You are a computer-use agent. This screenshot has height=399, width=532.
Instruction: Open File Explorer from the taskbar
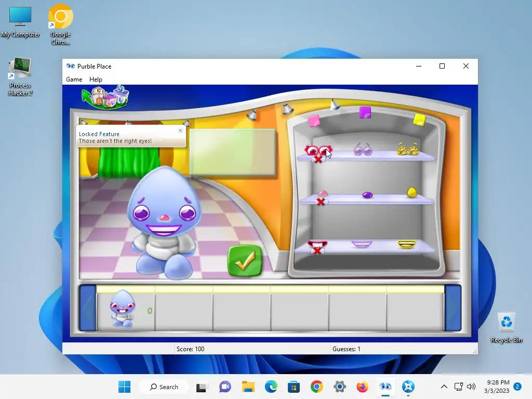pyautogui.click(x=248, y=387)
